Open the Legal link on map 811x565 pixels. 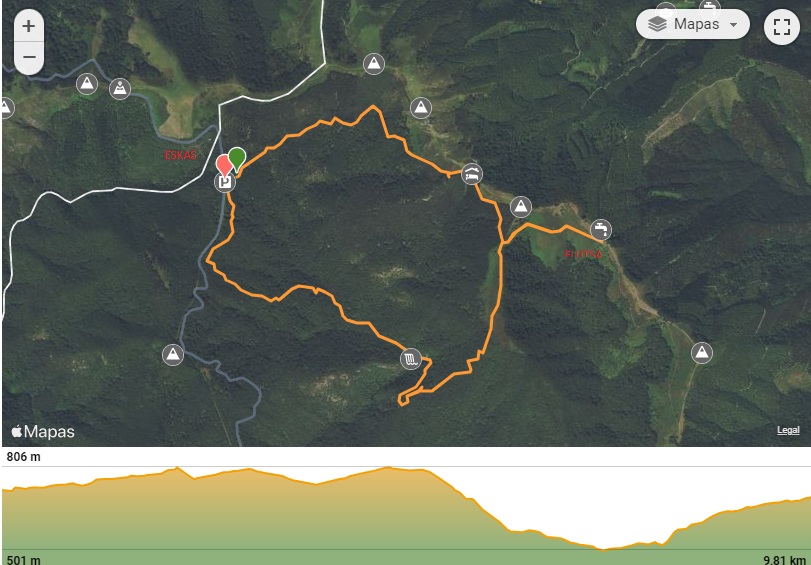[x=788, y=430]
